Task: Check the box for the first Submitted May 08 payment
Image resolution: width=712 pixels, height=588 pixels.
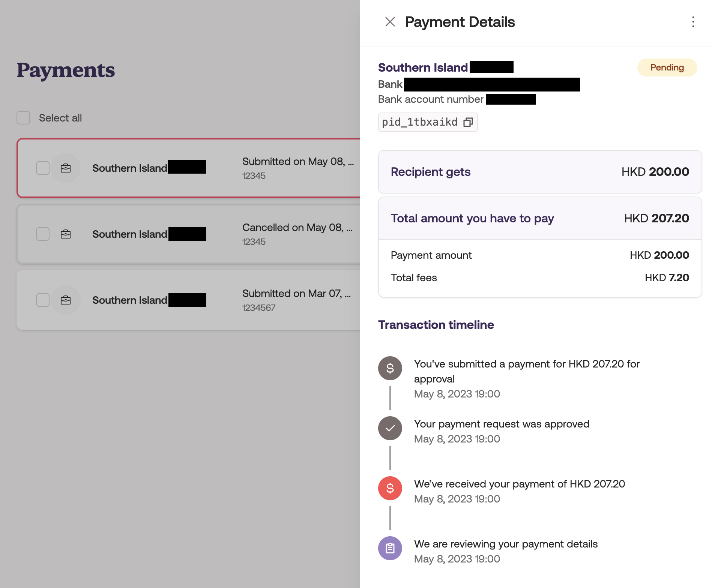Action: [x=43, y=168]
